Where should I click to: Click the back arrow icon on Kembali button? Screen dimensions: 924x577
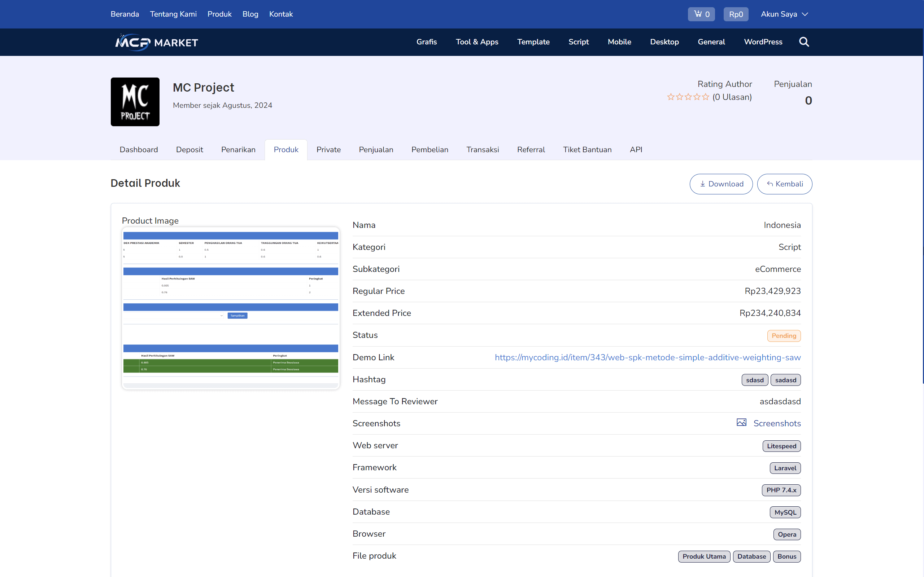coord(769,184)
